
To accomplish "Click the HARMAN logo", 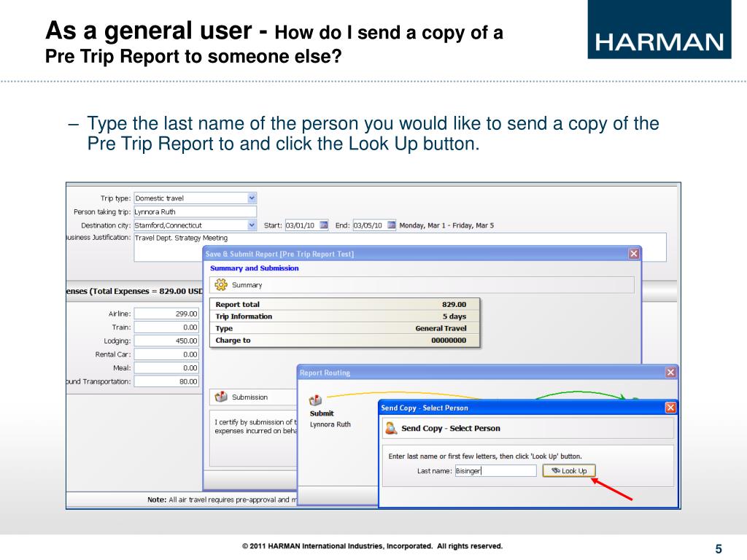I will point(659,29).
